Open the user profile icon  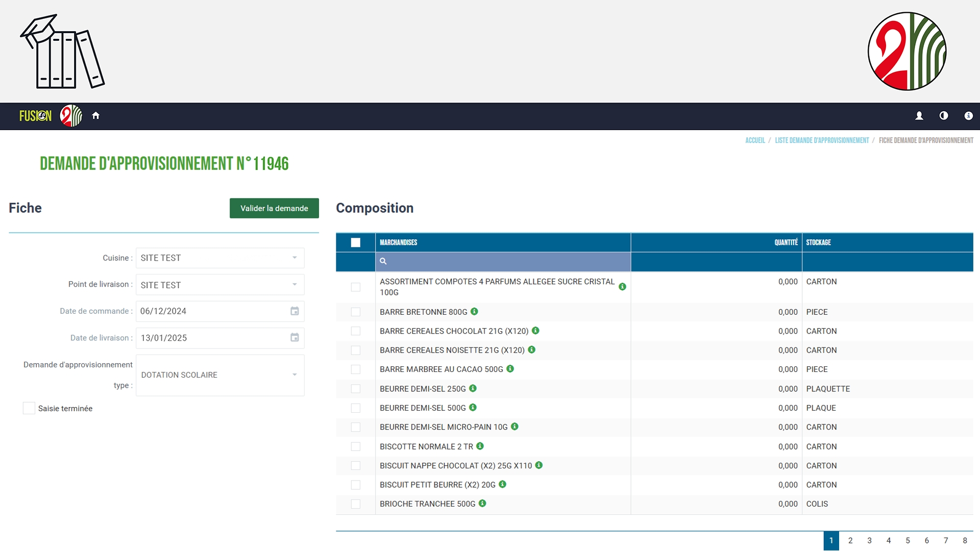pos(919,116)
